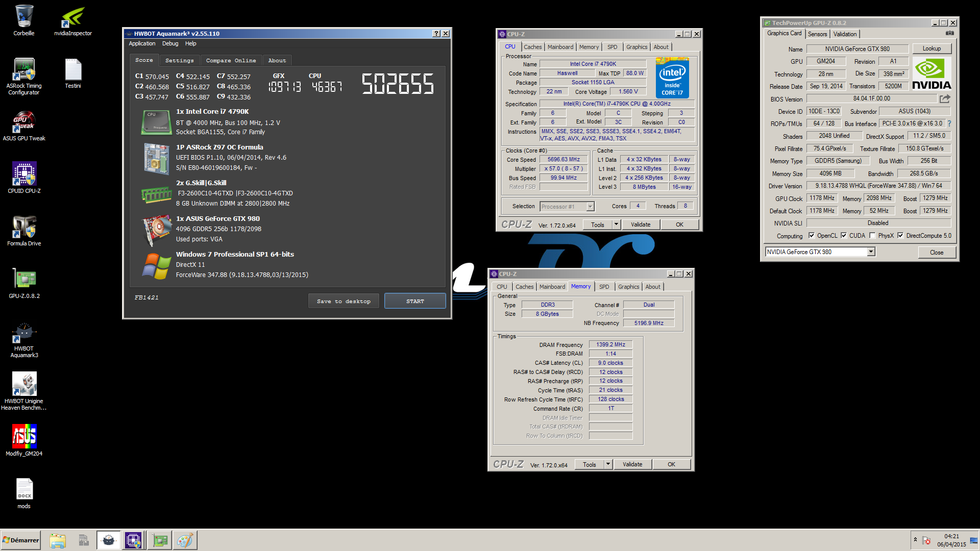Open CPUID CPU-Z desktop icon
This screenshot has width=980, height=551.
[24, 178]
